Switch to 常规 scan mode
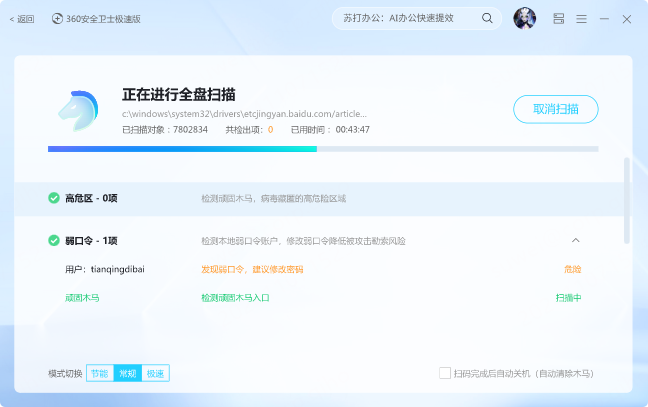 [x=127, y=373]
